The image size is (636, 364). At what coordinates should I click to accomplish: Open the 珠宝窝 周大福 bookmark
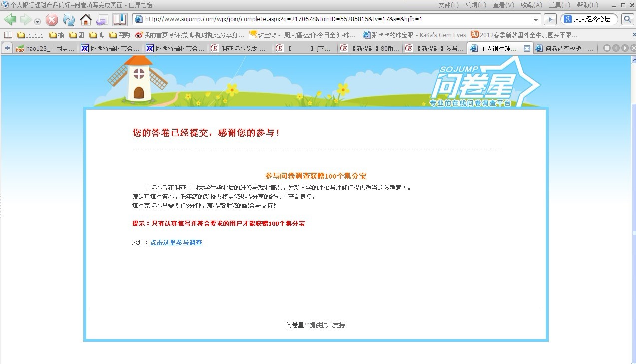pos(303,35)
